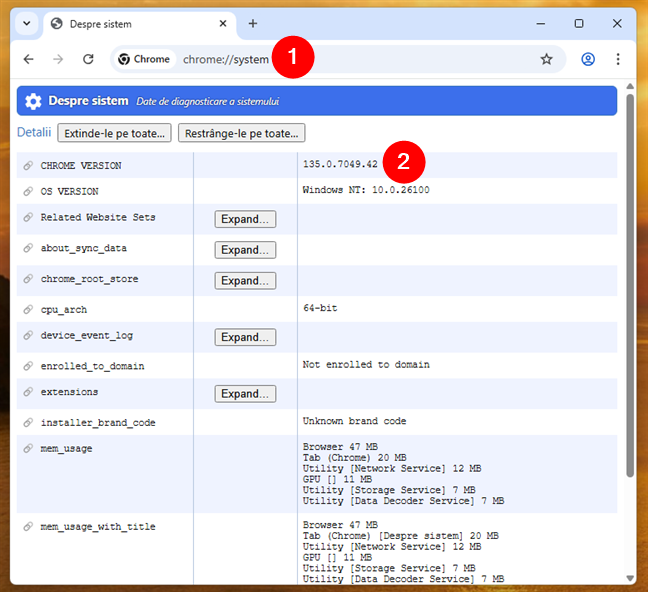The height and width of the screenshot is (592, 648).
Task: Click the enrolled_to_domain label
Action: (93, 366)
